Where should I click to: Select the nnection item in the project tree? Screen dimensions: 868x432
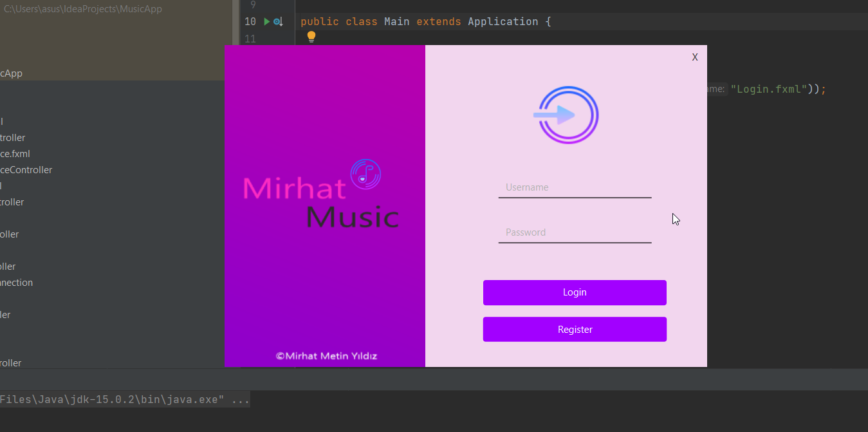16,282
